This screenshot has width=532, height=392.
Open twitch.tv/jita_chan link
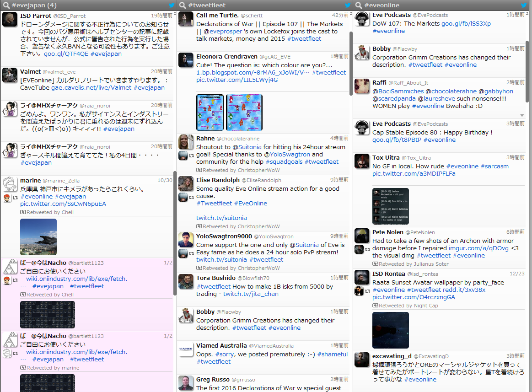pos(251,294)
